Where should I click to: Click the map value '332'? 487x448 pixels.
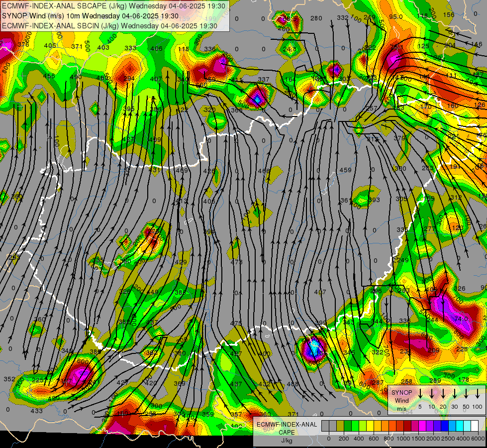[x=343, y=18]
